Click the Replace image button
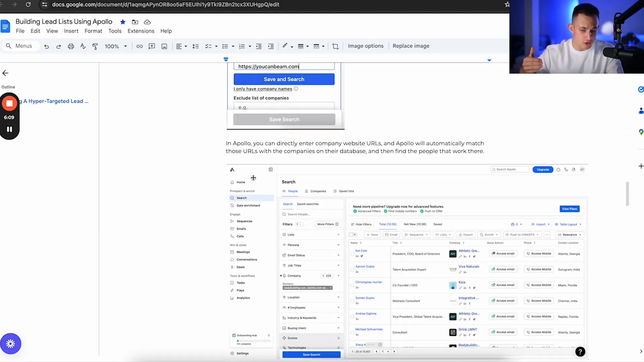 [411, 46]
